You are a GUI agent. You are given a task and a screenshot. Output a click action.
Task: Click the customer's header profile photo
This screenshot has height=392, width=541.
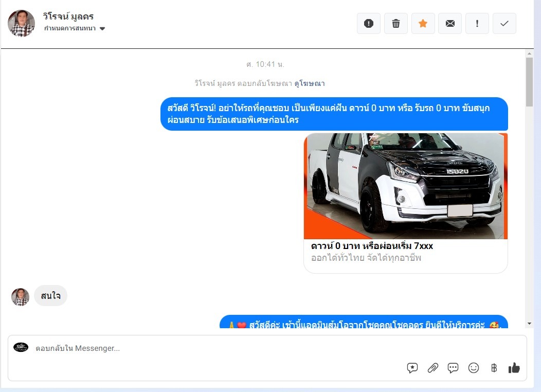(x=22, y=23)
